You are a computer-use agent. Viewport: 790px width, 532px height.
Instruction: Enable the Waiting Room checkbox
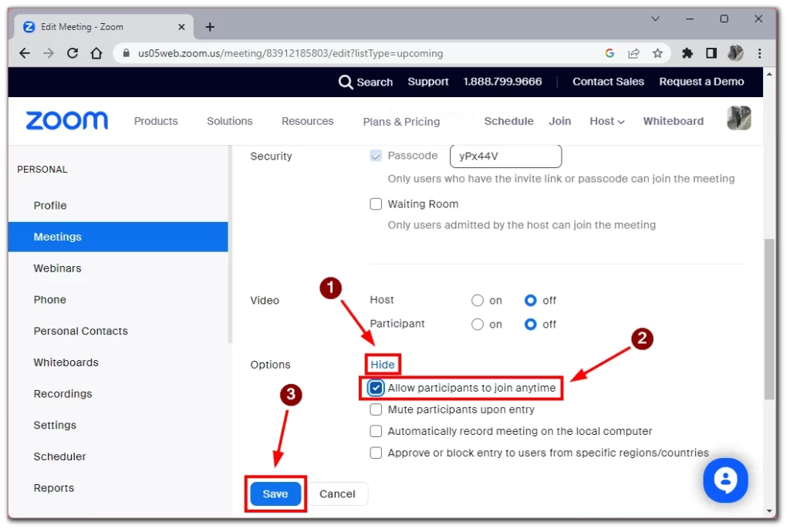pos(376,204)
